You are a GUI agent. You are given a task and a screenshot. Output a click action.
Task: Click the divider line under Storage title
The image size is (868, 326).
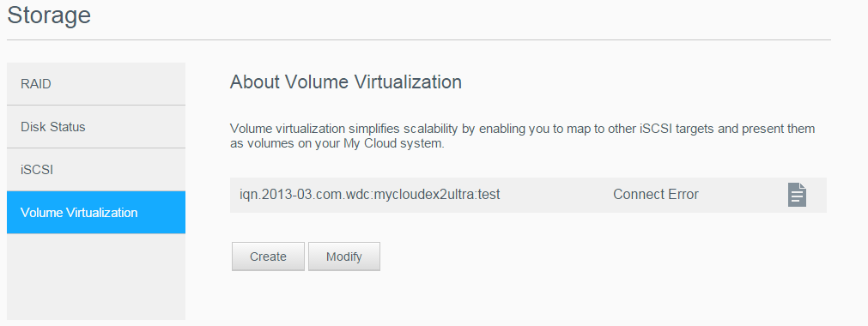point(418,39)
